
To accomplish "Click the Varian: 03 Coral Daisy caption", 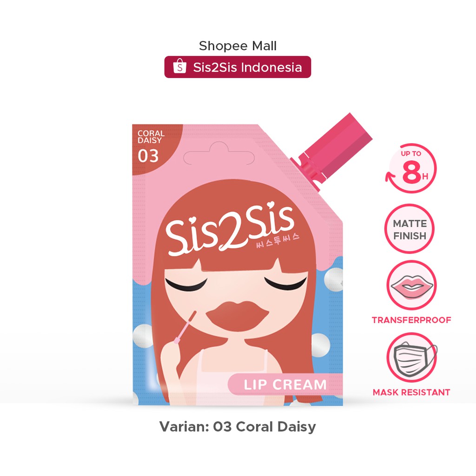I will pos(238,427).
